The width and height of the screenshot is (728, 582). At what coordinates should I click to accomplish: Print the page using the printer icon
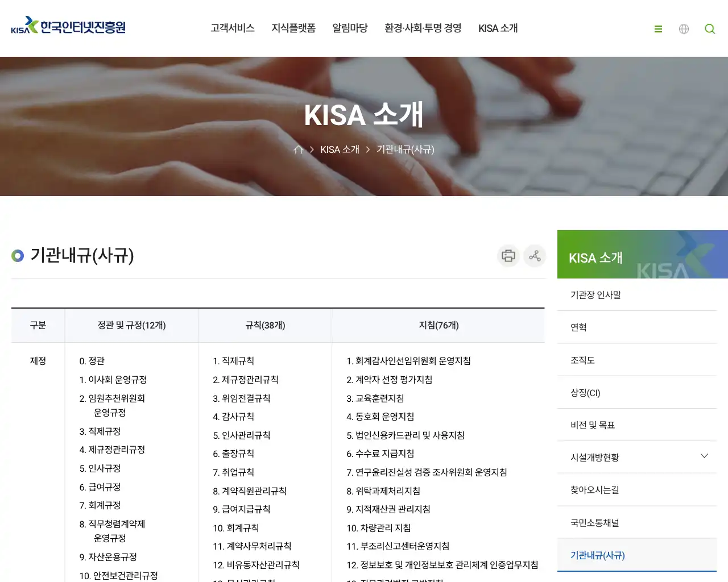tap(508, 256)
